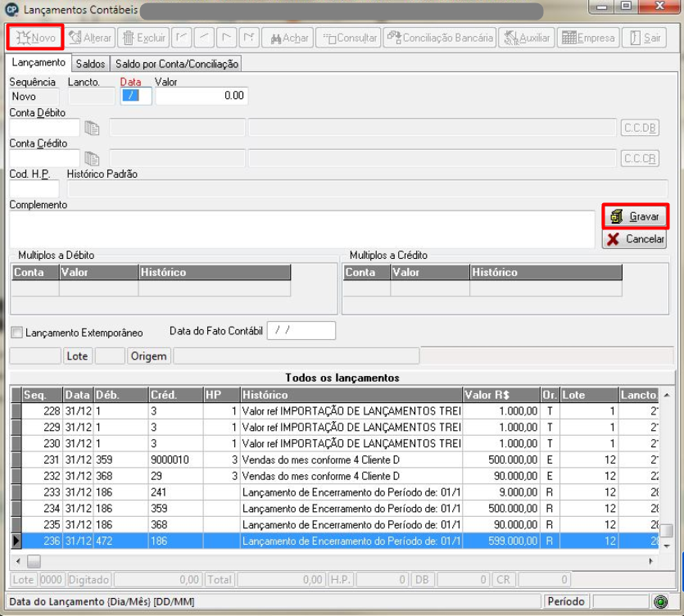
Task: Click the Novo toolbar button
Action: tap(35, 38)
